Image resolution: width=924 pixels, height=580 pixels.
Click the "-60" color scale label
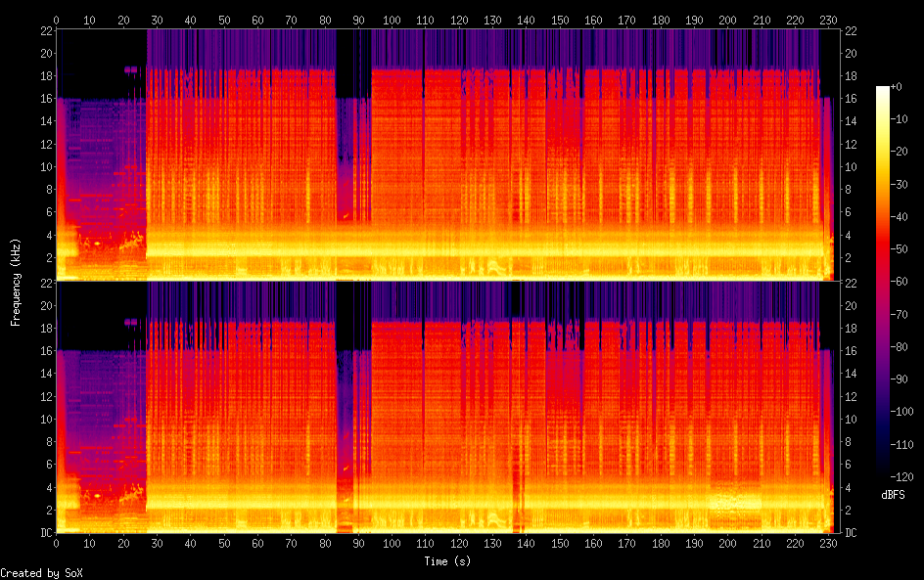(x=899, y=282)
